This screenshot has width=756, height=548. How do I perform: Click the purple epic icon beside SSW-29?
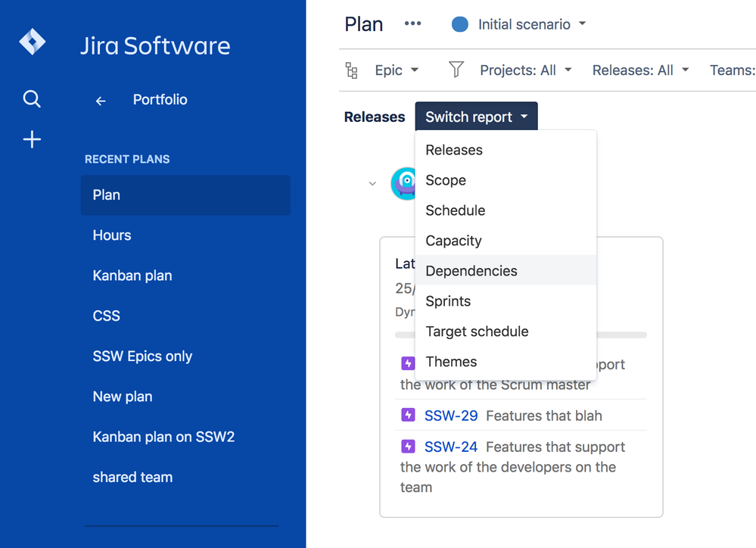(x=409, y=415)
